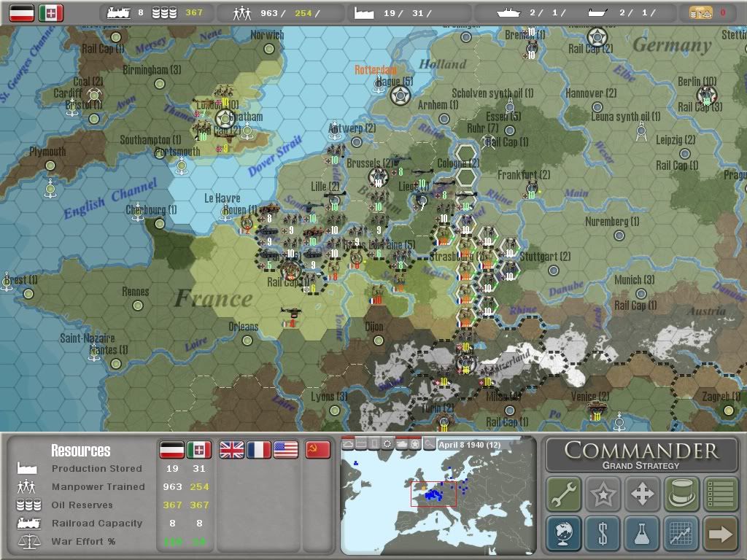The height and width of the screenshot is (560, 747).
Task: Click the factory icon in top bar
Action: point(364,13)
